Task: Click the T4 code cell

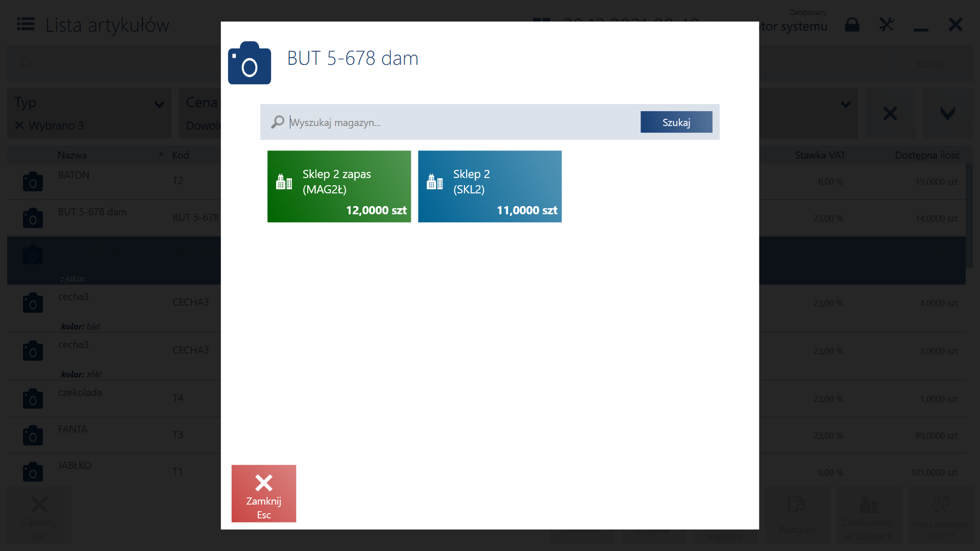Action: (178, 398)
